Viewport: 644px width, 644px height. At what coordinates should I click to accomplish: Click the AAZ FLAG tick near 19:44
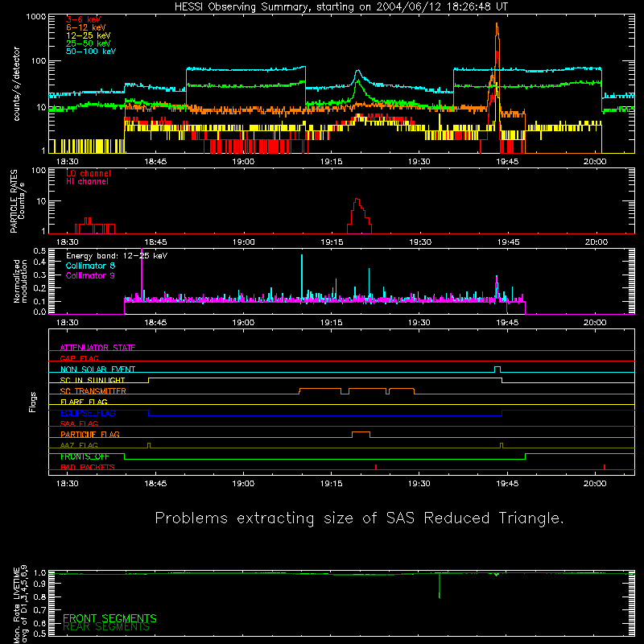(502, 445)
